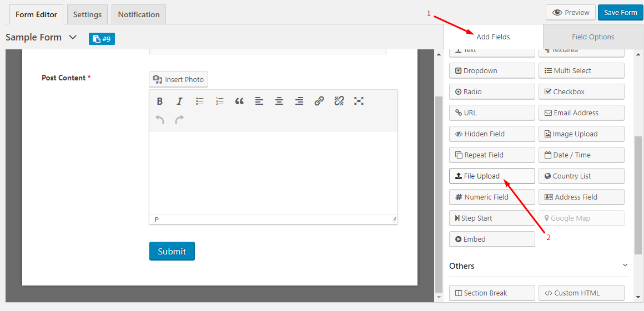
Task: Add a Custom HTML field
Action: click(x=582, y=293)
